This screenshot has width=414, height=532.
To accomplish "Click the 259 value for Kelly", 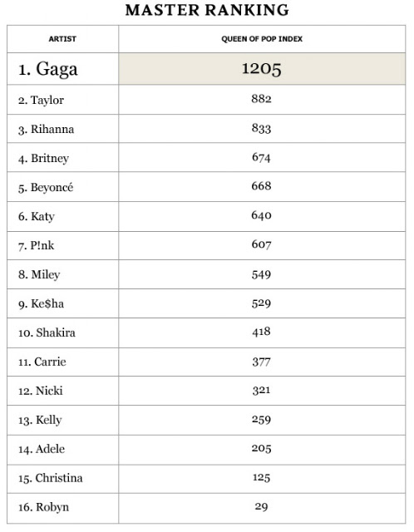I will click(x=261, y=420).
